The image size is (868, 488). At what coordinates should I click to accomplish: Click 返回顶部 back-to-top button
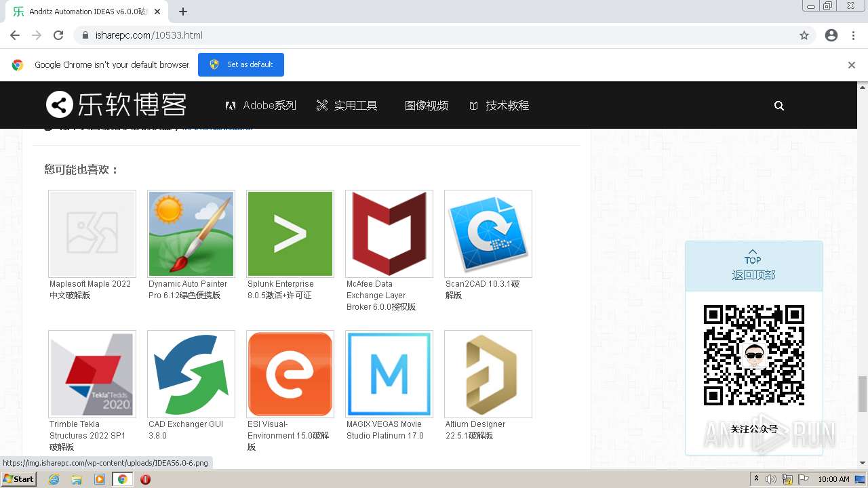click(x=753, y=267)
